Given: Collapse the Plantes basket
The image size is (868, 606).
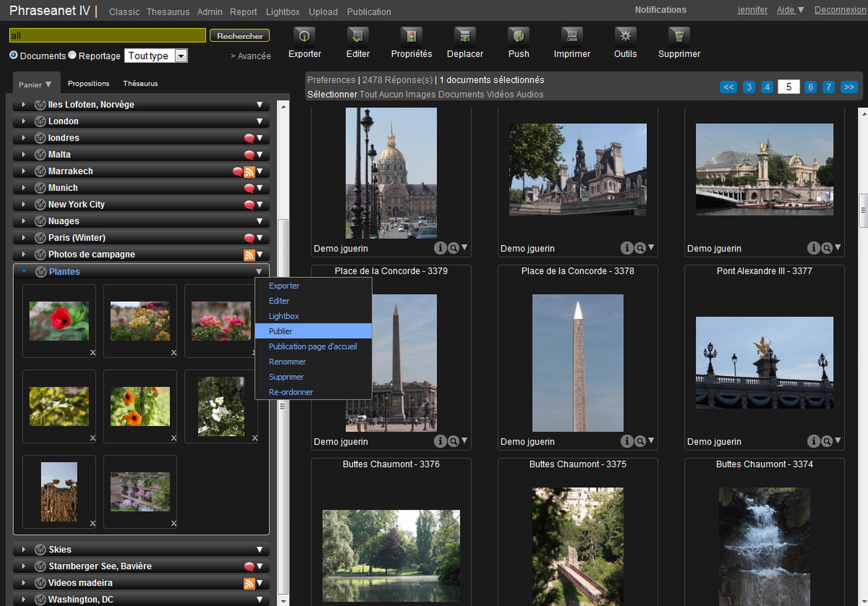Looking at the screenshot, I should (24, 272).
